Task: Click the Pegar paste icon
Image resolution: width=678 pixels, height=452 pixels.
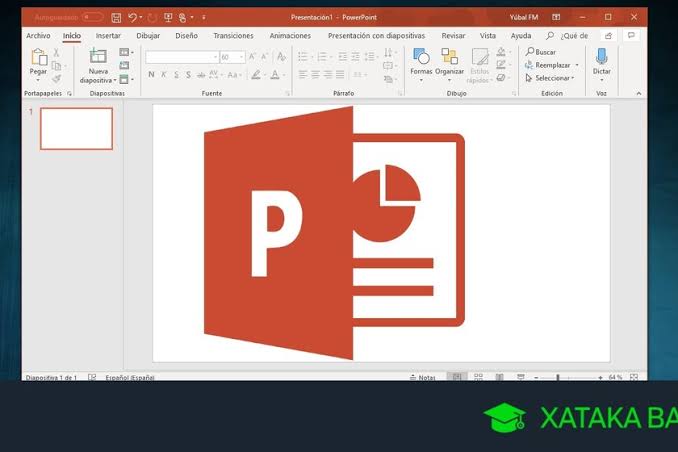Action: point(38,57)
